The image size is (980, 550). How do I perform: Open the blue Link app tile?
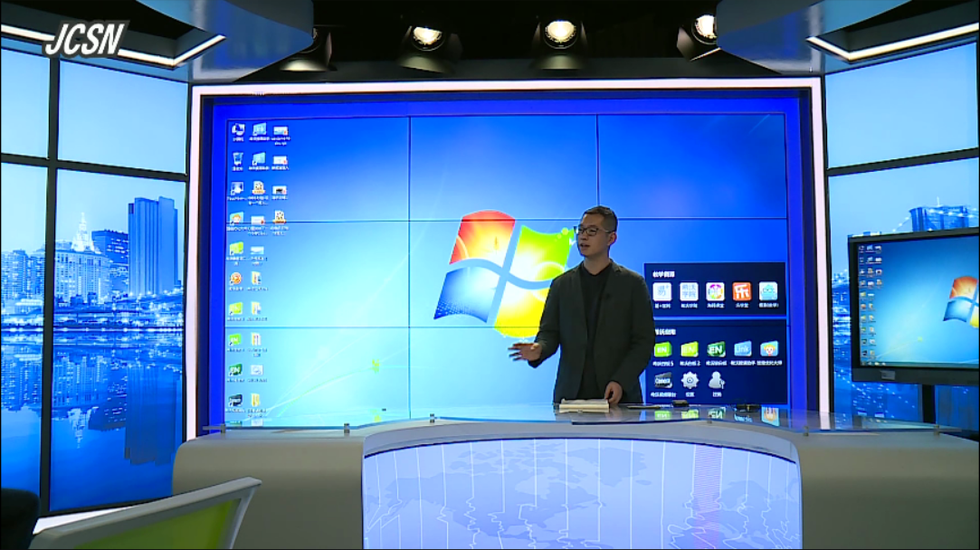743,349
